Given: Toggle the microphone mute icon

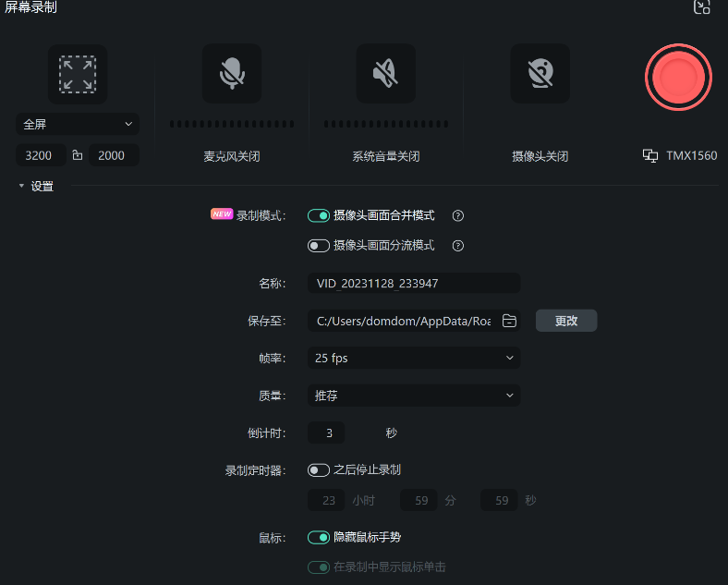Looking at the screenshot, I should [232, 73].
